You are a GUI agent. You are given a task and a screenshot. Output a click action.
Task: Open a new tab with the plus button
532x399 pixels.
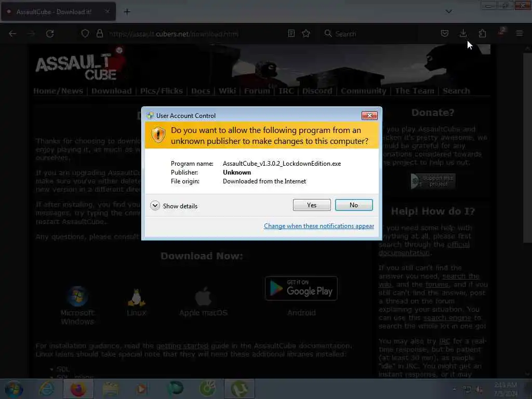(x=127, y=12)
